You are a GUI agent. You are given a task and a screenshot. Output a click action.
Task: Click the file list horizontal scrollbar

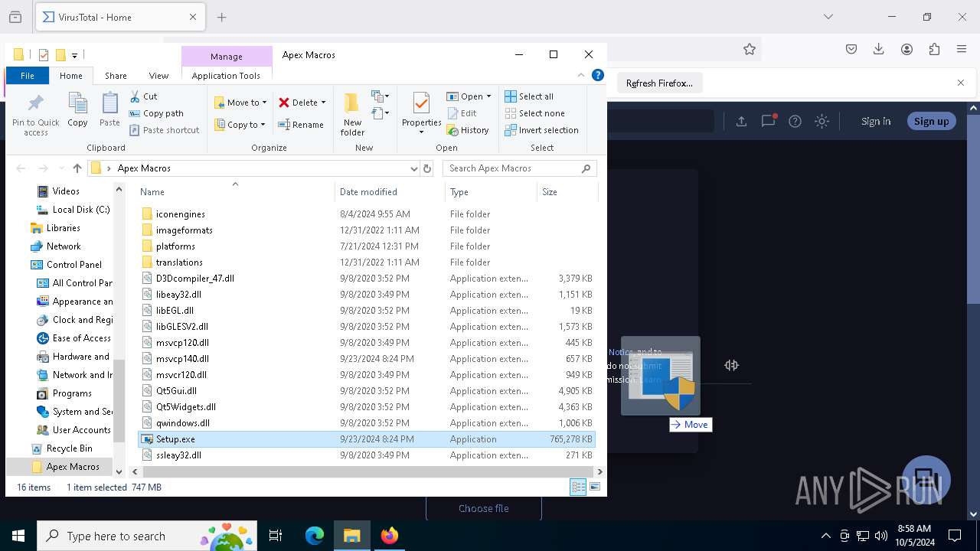pos(367,472)
